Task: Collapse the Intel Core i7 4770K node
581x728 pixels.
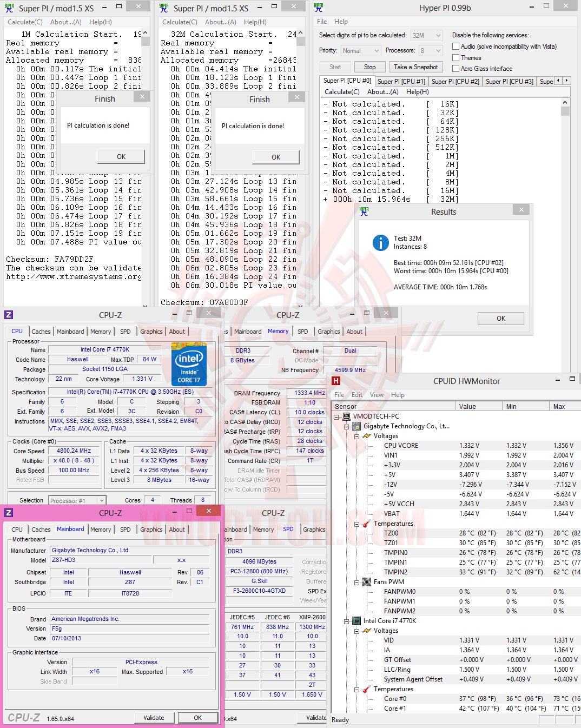Action: click(347, 621)
